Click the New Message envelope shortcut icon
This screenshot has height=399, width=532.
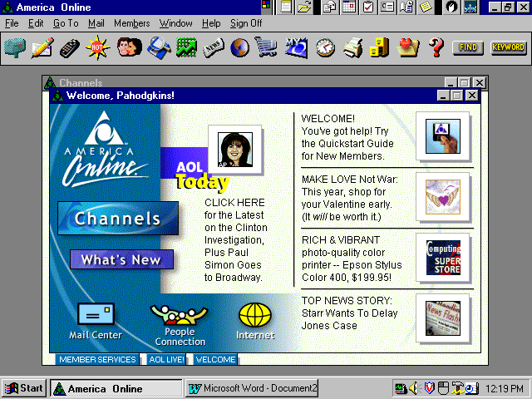coord(330,7)
